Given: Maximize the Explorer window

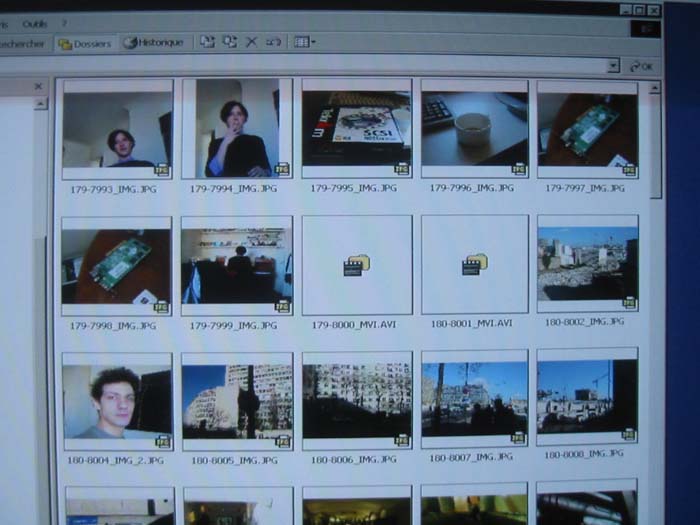Looking at the screenshot, I should coord(639,10).
